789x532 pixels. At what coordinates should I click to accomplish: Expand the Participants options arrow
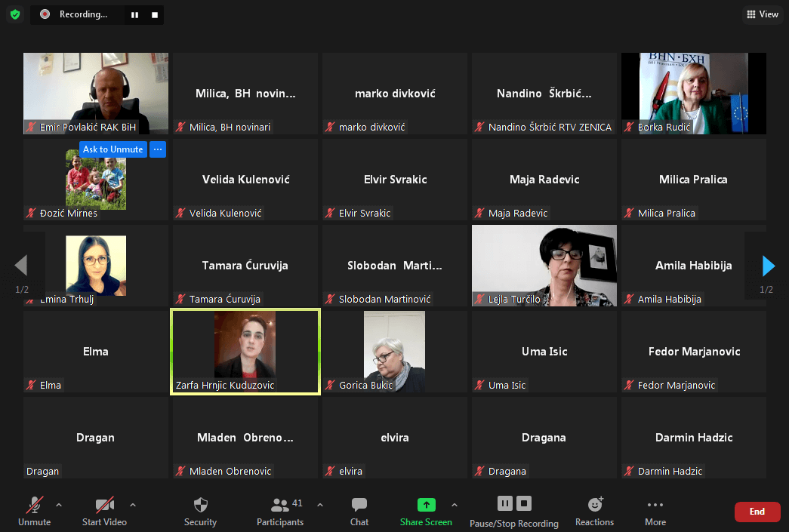(320, 505)
